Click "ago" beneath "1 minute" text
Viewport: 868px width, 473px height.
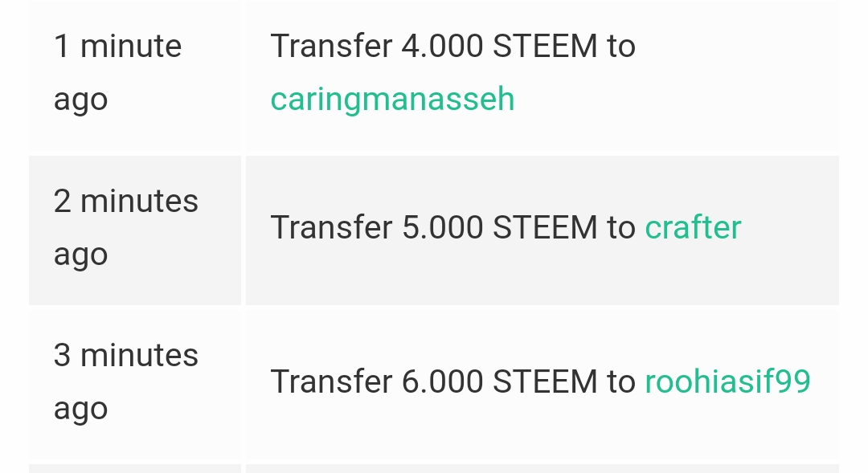80,101
